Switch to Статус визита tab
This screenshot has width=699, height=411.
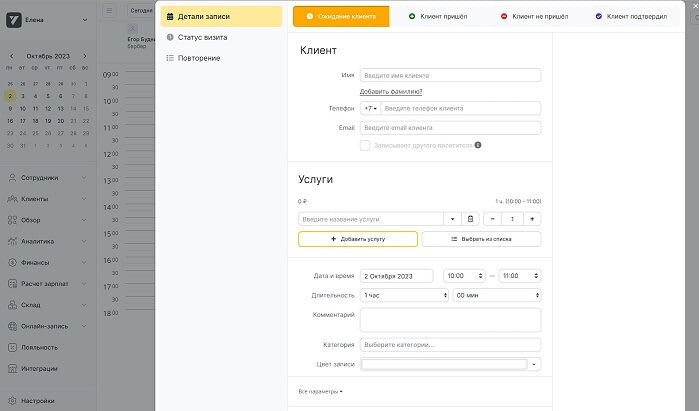(202, 37)
